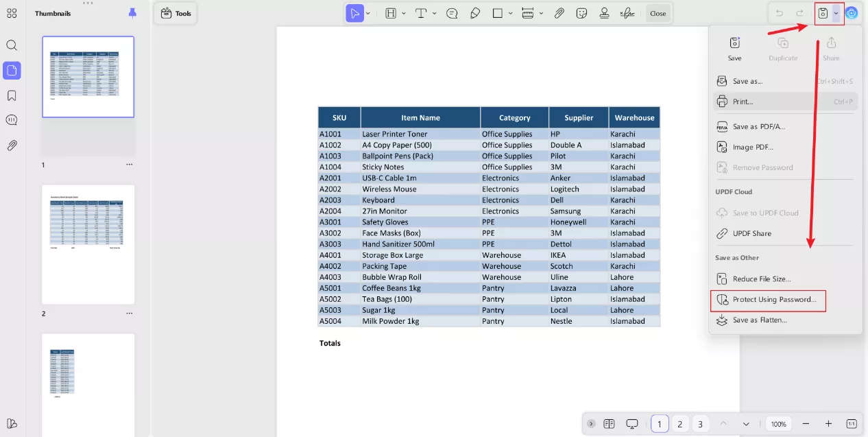Open more options for thumbnail 1

129,165
